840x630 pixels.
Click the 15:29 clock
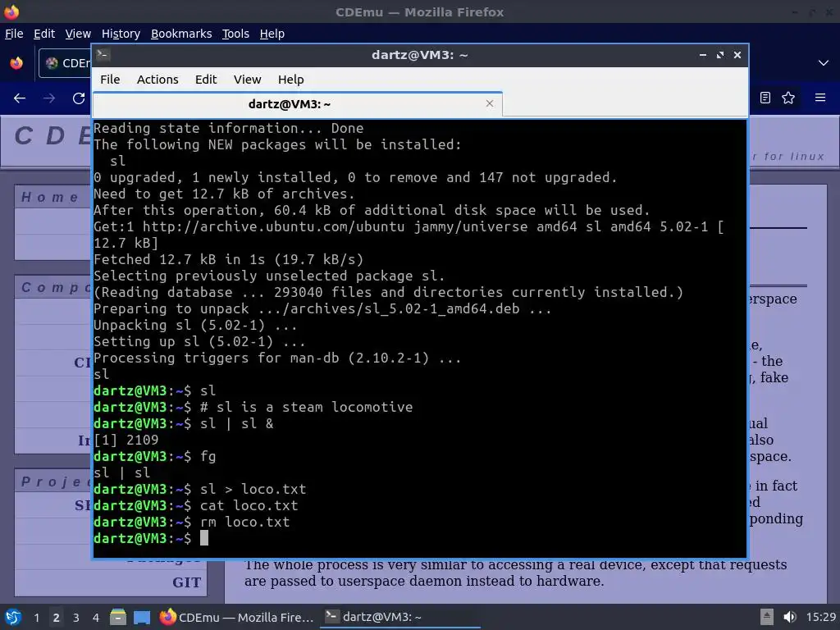pyautogui.click(x=820, y=617)
